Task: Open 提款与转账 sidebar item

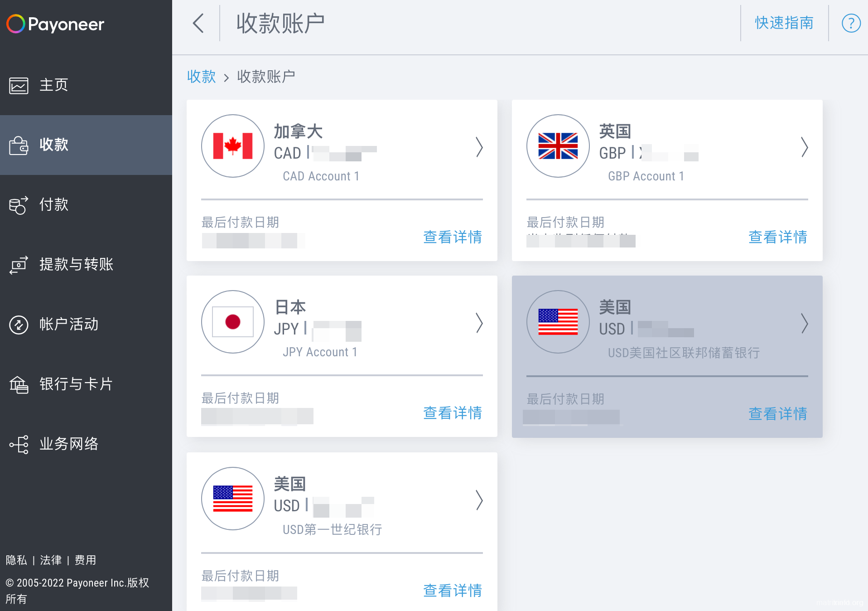Action: click(86, 265)
